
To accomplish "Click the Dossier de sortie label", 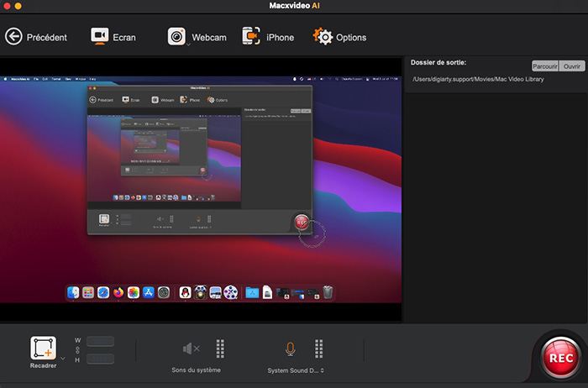I will (x=438, y=63).
